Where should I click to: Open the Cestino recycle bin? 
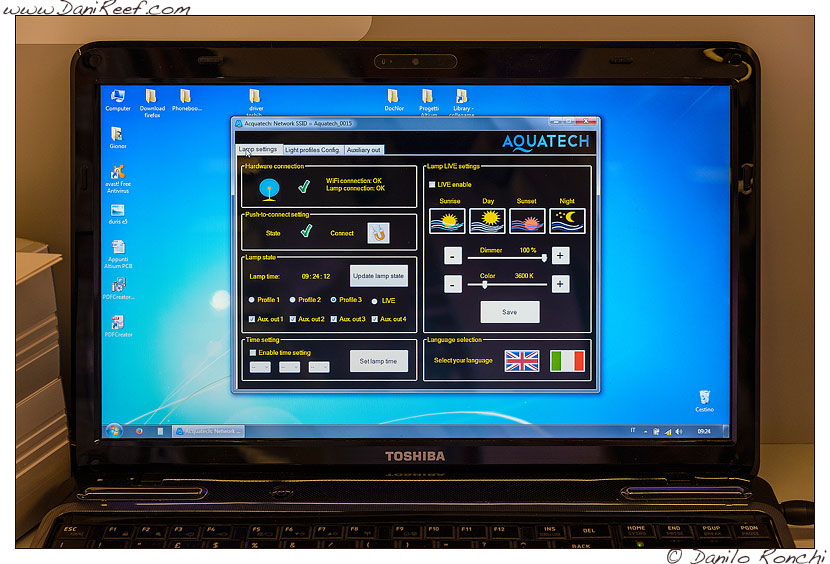pos(705,401)
